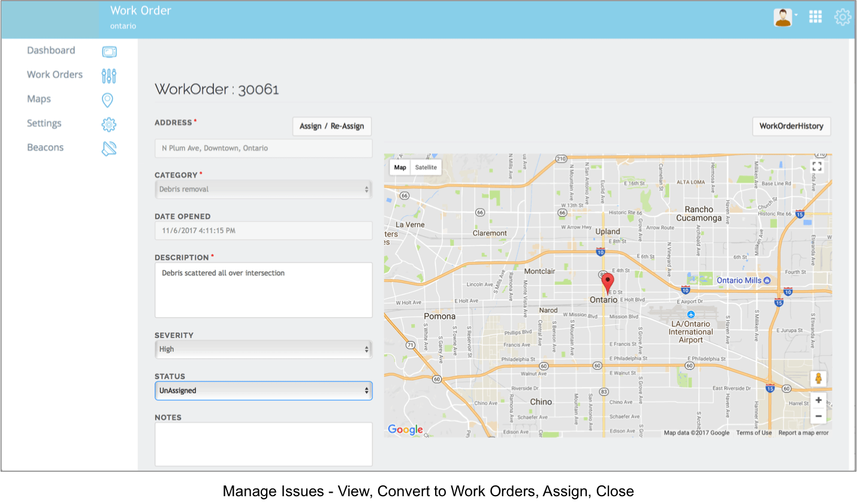This screenshot has height=504, width=857.
Task: Open the Status dropdown showing UnAssigned
Action: 263,391
